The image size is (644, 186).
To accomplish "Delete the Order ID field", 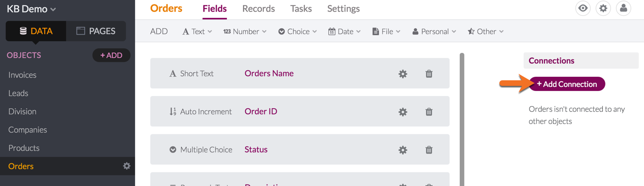I will coord(429,112).
